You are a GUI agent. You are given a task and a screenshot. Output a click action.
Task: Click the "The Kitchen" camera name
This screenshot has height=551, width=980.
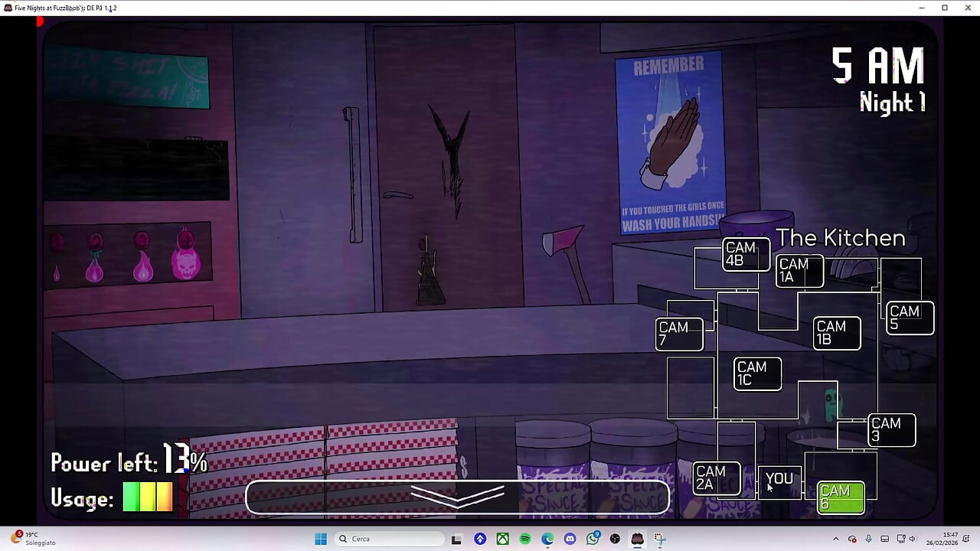coord(841,238)
